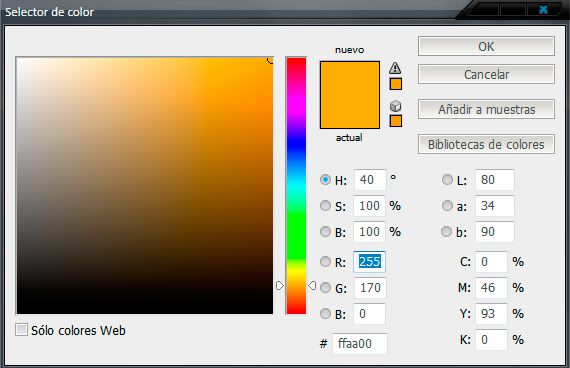The height and width of the screenshot is (368, 570).
Task: Click the green area of hue bar
Action: click(x=296, y=222)
